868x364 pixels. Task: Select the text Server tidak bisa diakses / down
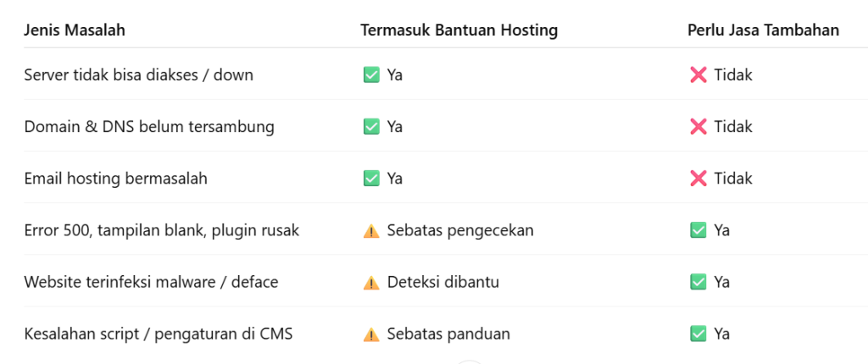(138, 74)
